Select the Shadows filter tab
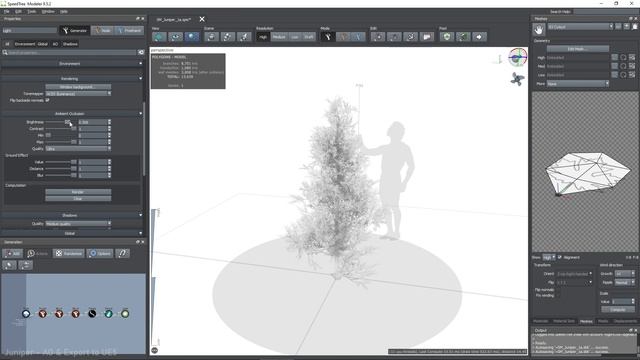Viewport: 640px width, 360px height. 70,44
